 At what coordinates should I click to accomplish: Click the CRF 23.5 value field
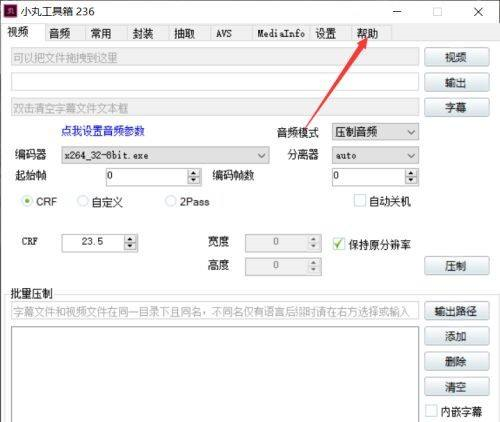(x=93, y=243)
